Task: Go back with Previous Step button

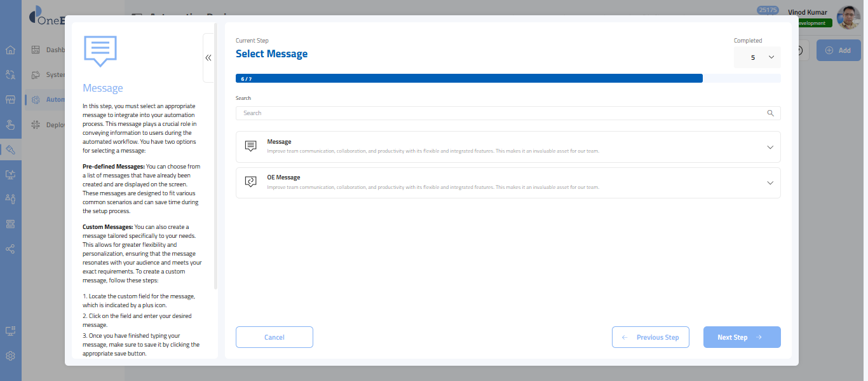Action: click(650, 337)
